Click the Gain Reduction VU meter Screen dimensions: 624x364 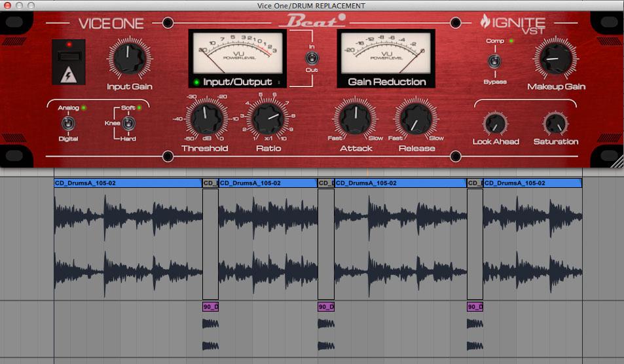pyautogui.click(x=386, y=53)
